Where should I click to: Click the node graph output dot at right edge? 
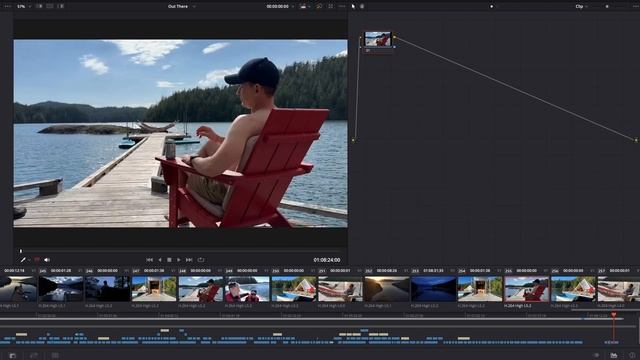pyautogui.click(x=636, y=140)
